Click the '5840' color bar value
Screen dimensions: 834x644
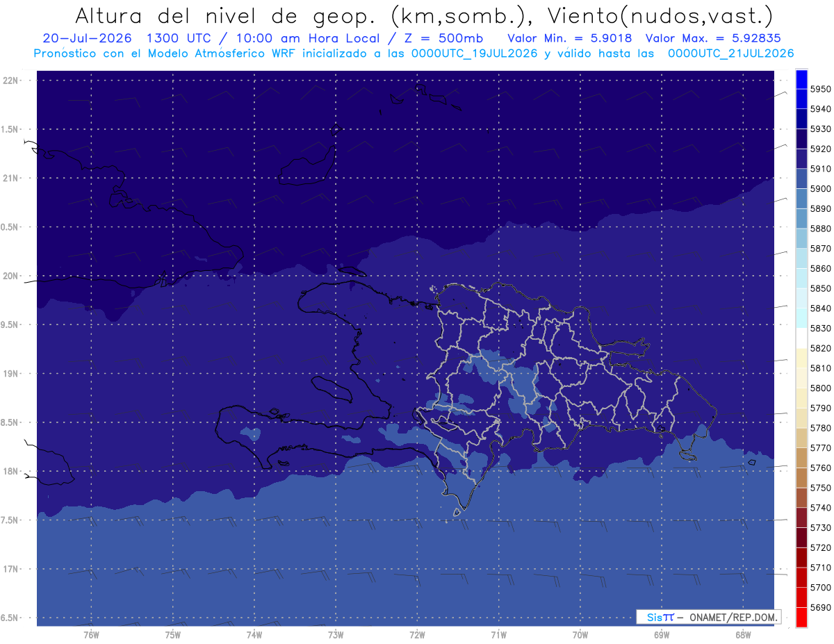tap(821, 308)
